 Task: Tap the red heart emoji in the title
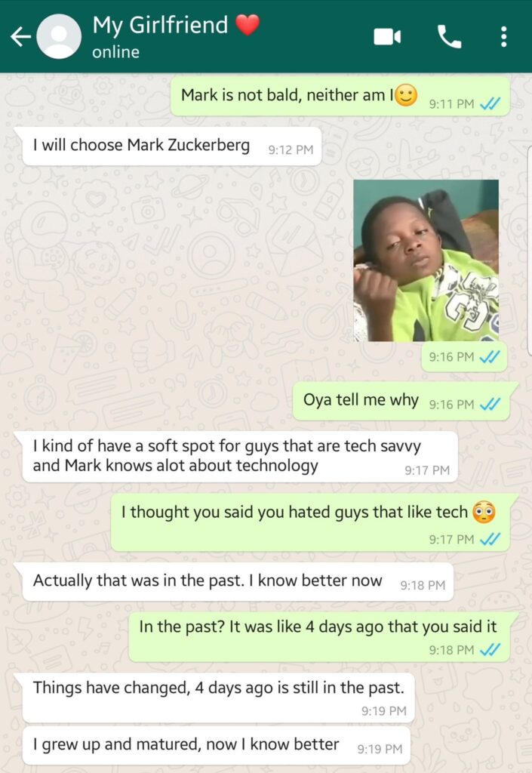click(248, 24)
